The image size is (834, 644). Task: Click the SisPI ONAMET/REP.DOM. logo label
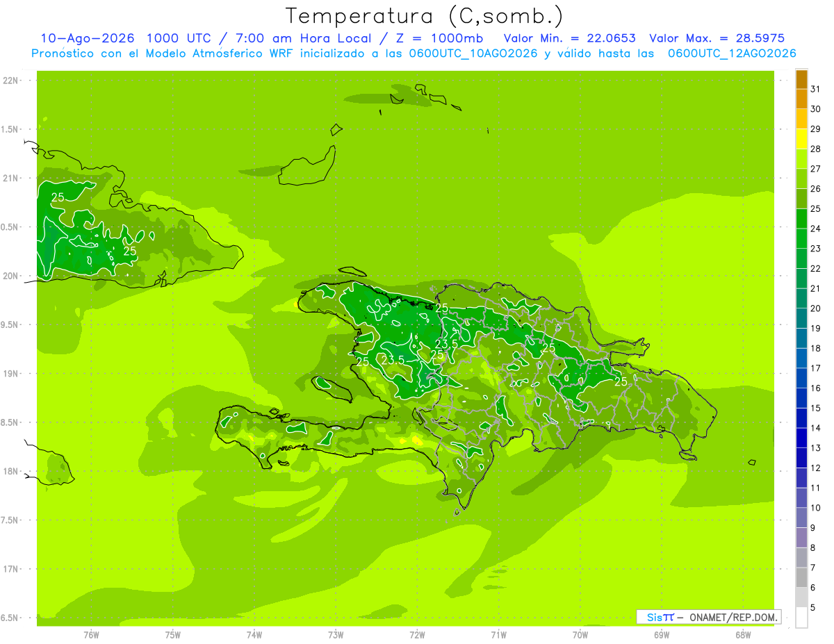coord(709,617)
